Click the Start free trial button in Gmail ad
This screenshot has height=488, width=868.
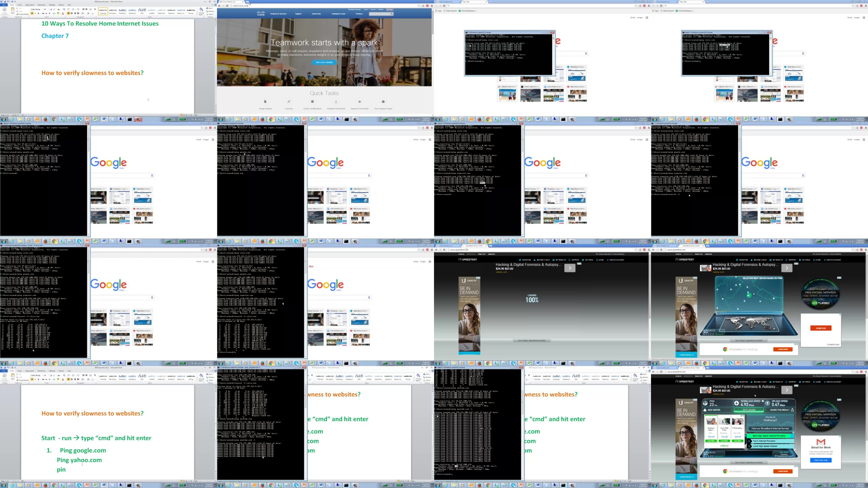[x=821, y=460]
